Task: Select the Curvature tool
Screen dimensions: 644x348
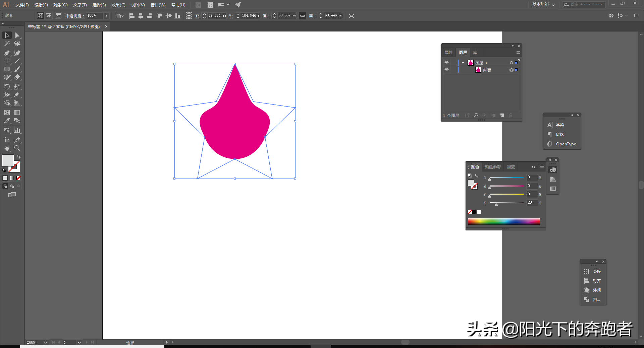Action: tap(17, 53)
